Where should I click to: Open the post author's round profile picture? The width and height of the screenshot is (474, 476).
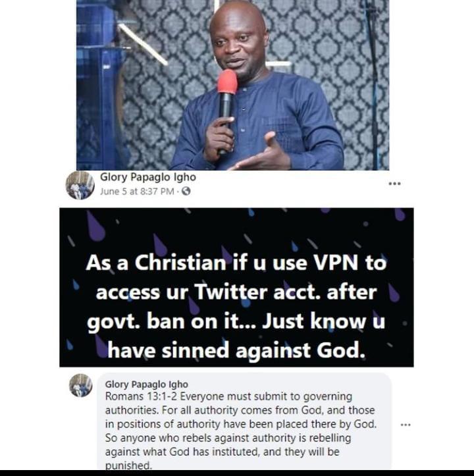tap(80, 185)
